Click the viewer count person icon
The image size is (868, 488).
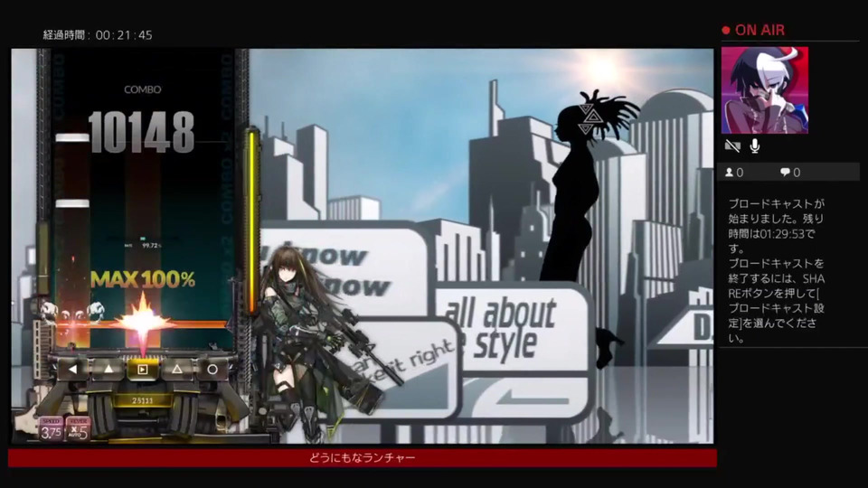[x=729, y=173]
